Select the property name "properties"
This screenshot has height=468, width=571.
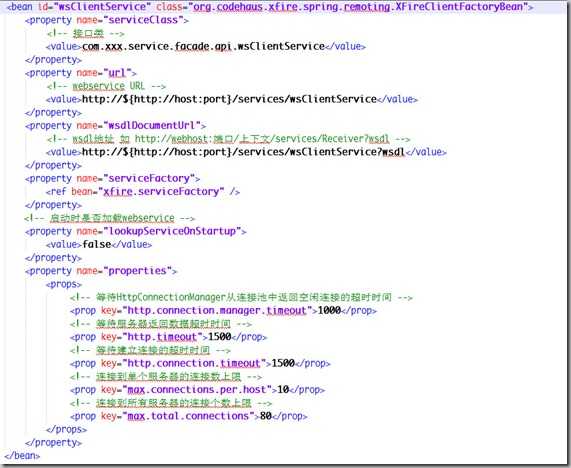click(137, 271)
